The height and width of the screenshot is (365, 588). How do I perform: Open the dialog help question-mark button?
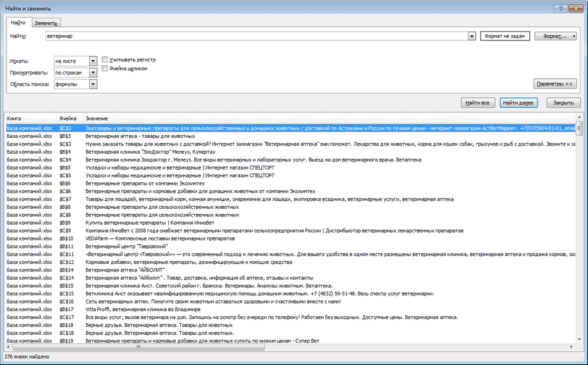pos(561,8)
